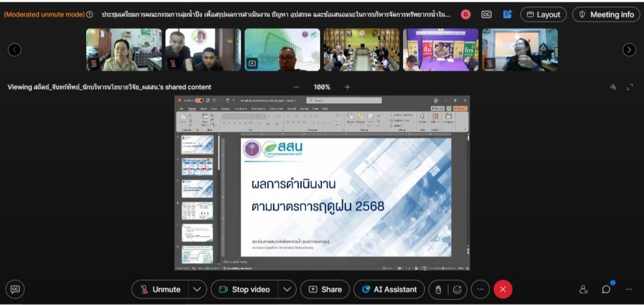Viewport: 644px width, 305px height.
Task: Open the audio options dropdown arrow beside Unmute
Action: coord(197,289)
